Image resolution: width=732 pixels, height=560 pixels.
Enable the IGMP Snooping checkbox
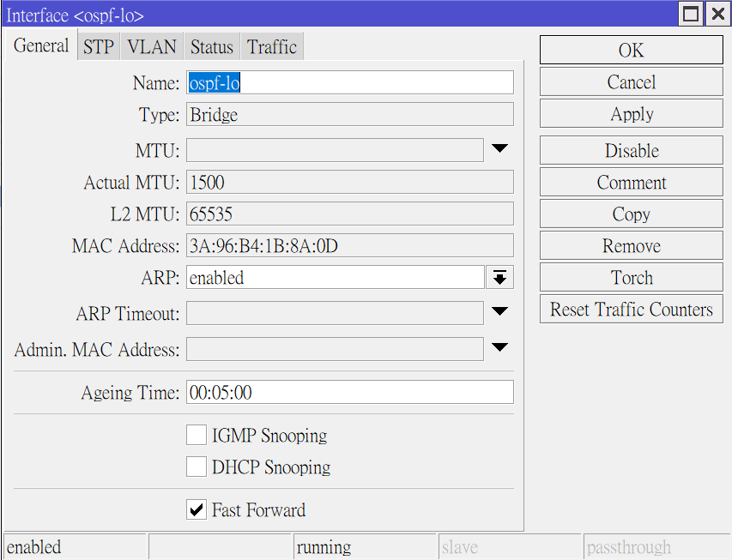(x=197, y=436)
